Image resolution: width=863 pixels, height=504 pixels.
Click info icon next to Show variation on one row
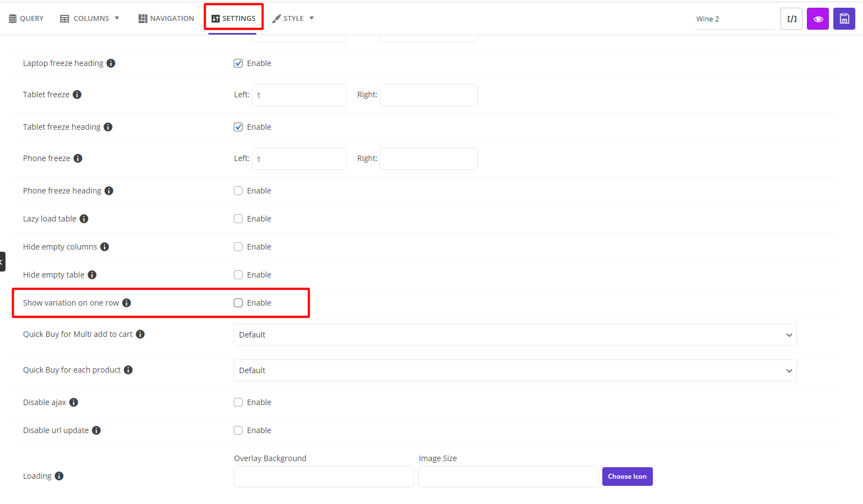(x=127, y=303)
